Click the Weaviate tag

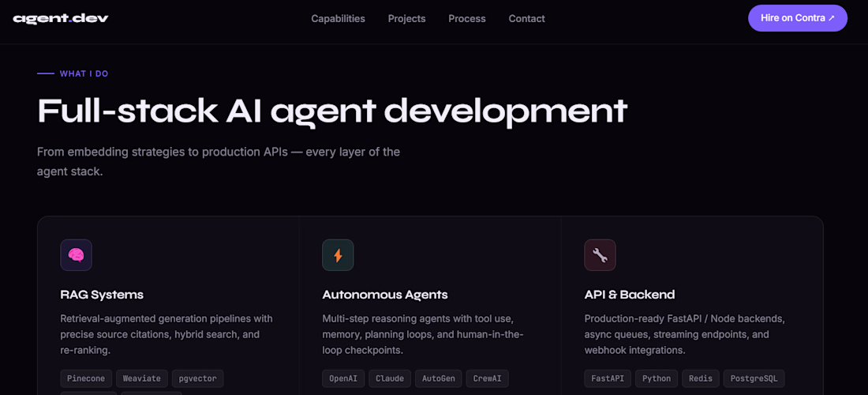click(142, 378)
